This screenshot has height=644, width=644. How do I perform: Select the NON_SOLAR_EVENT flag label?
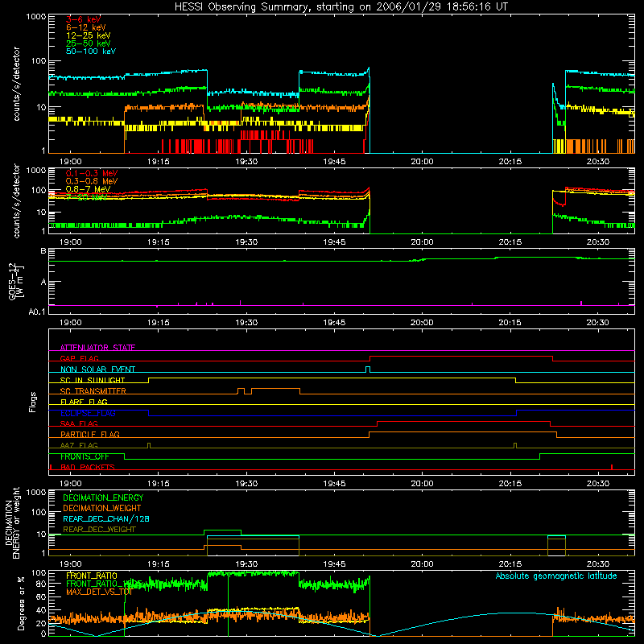pos(97,369)
